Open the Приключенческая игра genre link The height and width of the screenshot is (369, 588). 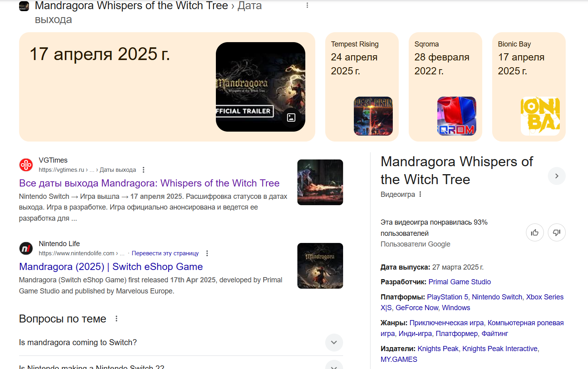click(x=446, y=323)
